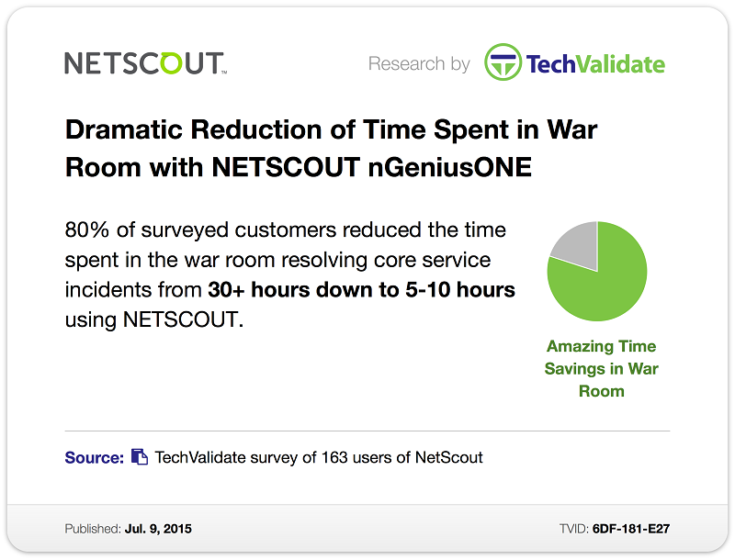Select the TVID code 6DF-181-E27
This screenshot has width=735, height=560.
click(x=631, y=529)
